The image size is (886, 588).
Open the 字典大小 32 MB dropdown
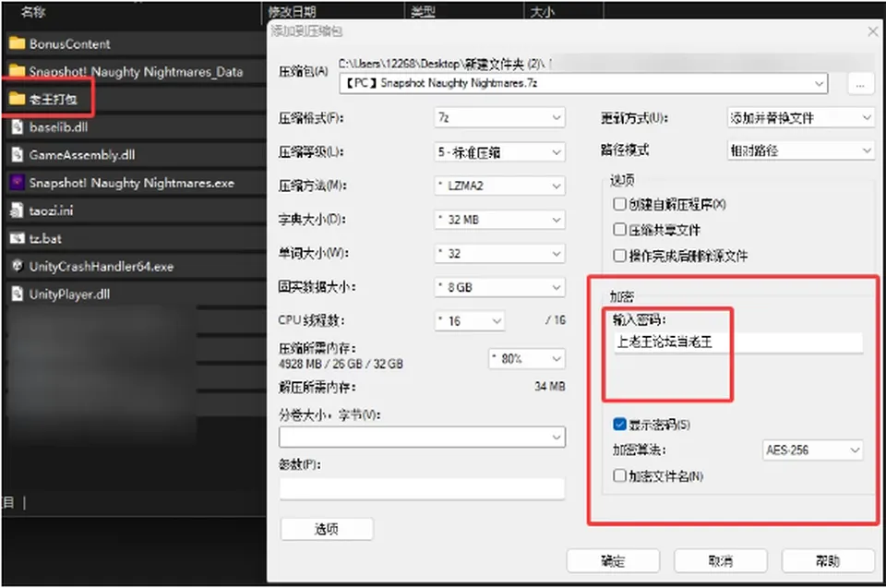(x=499, y=220)
